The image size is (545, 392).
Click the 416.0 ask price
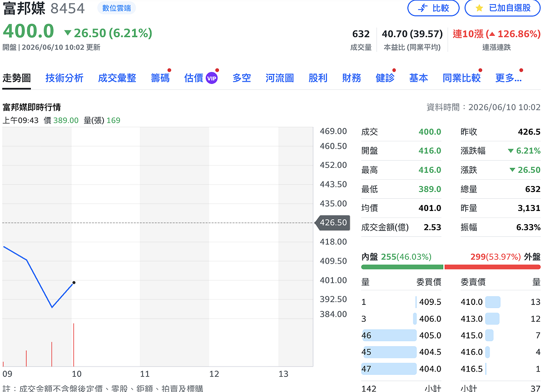tap(472, 352)
